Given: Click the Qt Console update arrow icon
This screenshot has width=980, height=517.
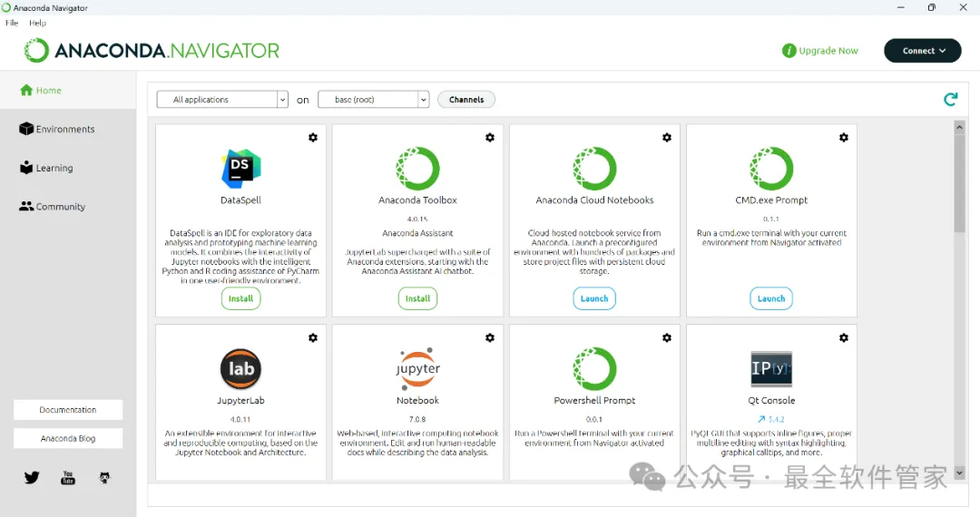Looking at the screenshot, I should point(761,420).
